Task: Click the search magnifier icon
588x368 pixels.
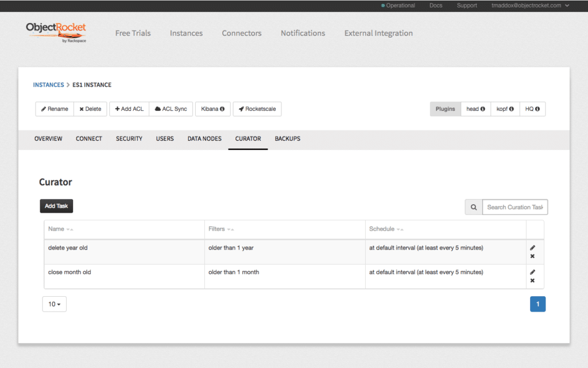Action: pyautogui.click(x=473, y=207)
